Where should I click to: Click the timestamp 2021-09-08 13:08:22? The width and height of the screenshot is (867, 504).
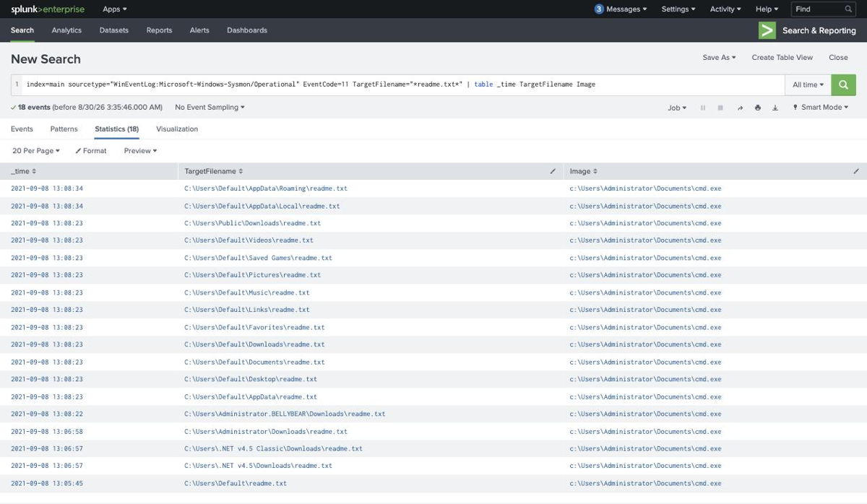47,414
